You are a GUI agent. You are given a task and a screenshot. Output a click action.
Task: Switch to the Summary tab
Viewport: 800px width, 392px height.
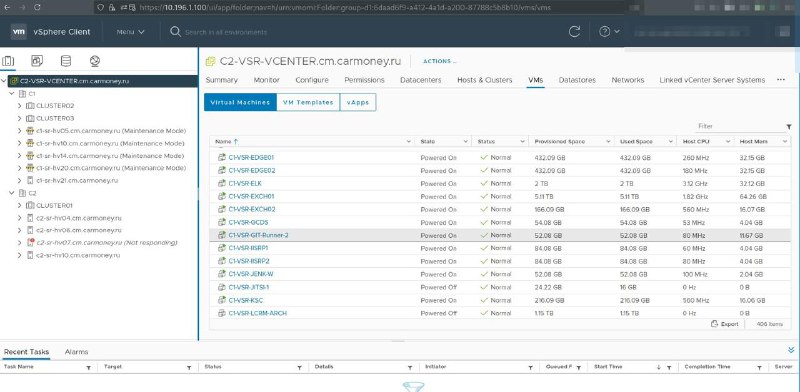[x=221, y=80]
